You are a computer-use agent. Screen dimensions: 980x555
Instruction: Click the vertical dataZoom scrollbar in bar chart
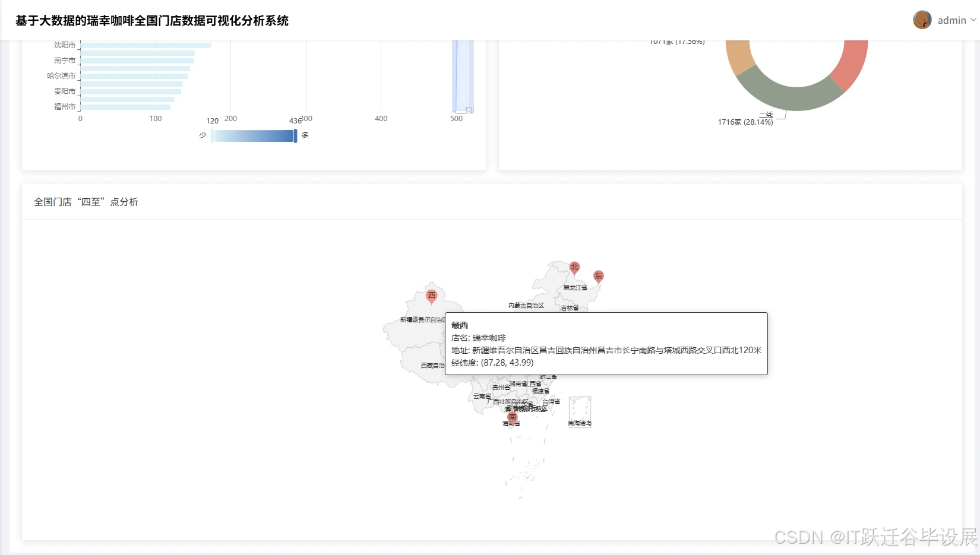(x=463, y=76)
